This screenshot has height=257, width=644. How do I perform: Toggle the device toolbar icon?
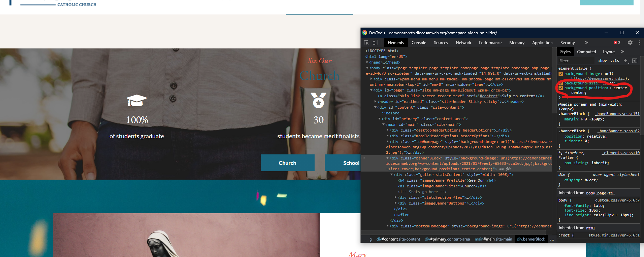(x=375, y=43)
